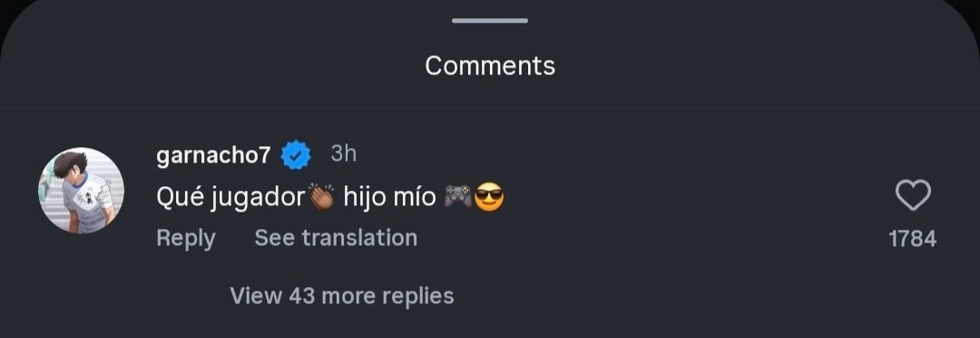This screenshot has height=338, width=980.
Task: Click the word replies in the expander
Action: (418, 296)
